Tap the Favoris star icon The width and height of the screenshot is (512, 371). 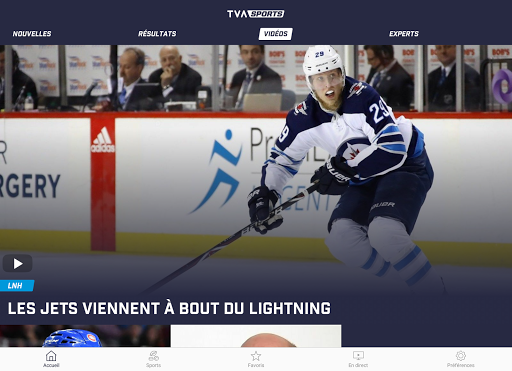pyautogui.click(x=256, y=356)
